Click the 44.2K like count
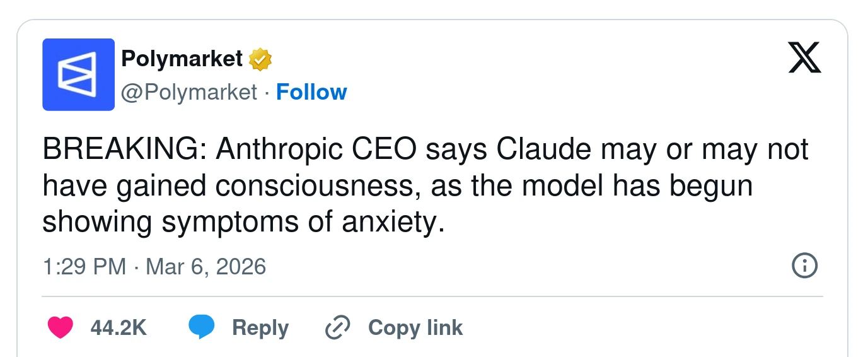The width and height of the screenshot is (868, 357). (x=119, y=328)
